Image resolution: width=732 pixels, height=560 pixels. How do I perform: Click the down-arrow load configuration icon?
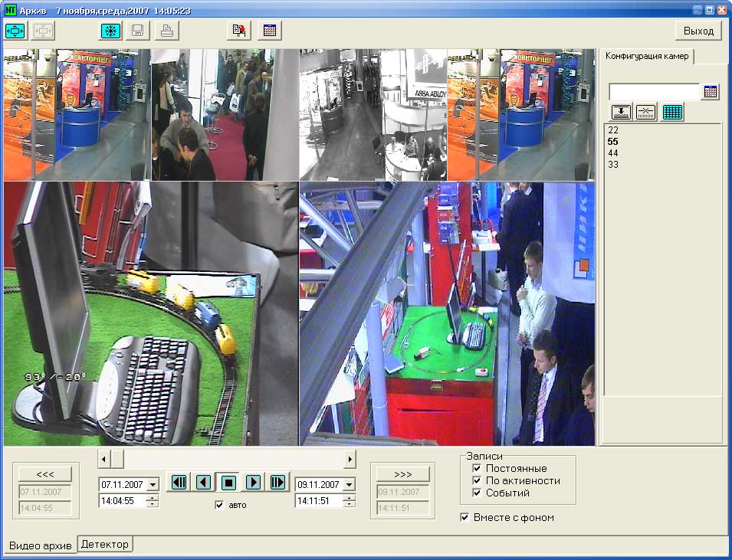click(x=621, y=112)
